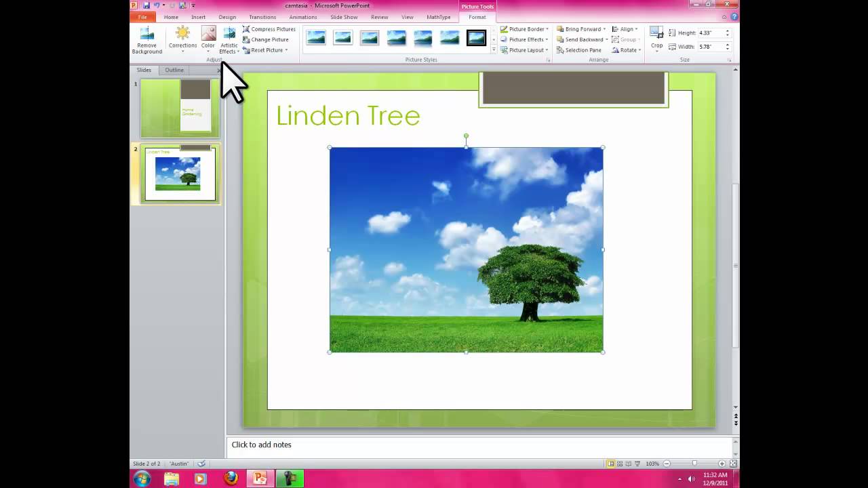
Task: Expand the Reset Picture dropdown arrow
Action: click(x=286, y=50)
